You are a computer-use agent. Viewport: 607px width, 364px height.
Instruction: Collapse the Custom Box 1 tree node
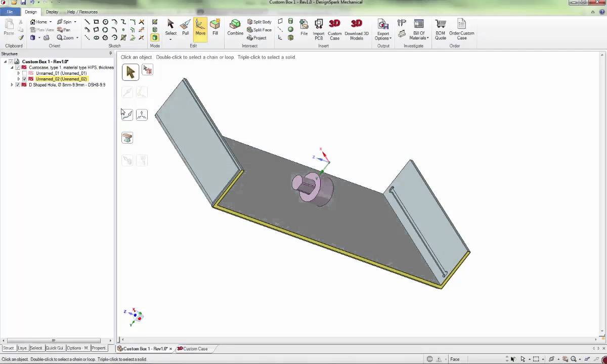point(6,62)
